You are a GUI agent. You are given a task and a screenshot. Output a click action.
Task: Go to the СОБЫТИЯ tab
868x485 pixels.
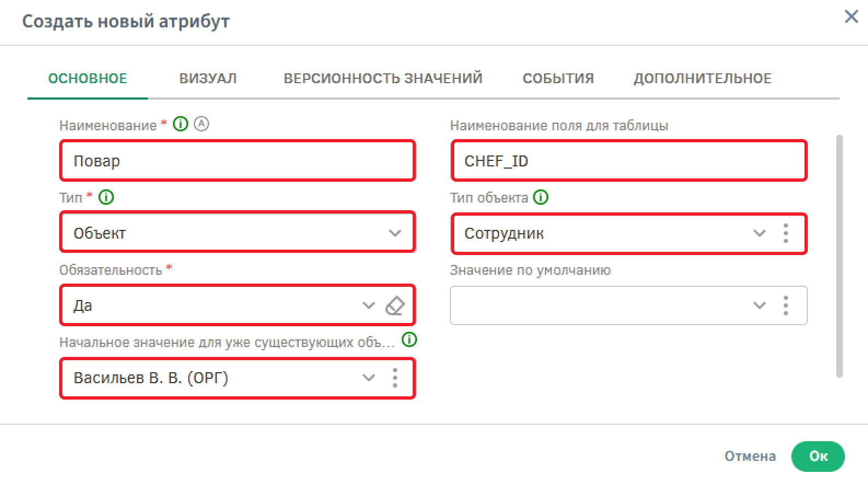(x=558, y=78)
